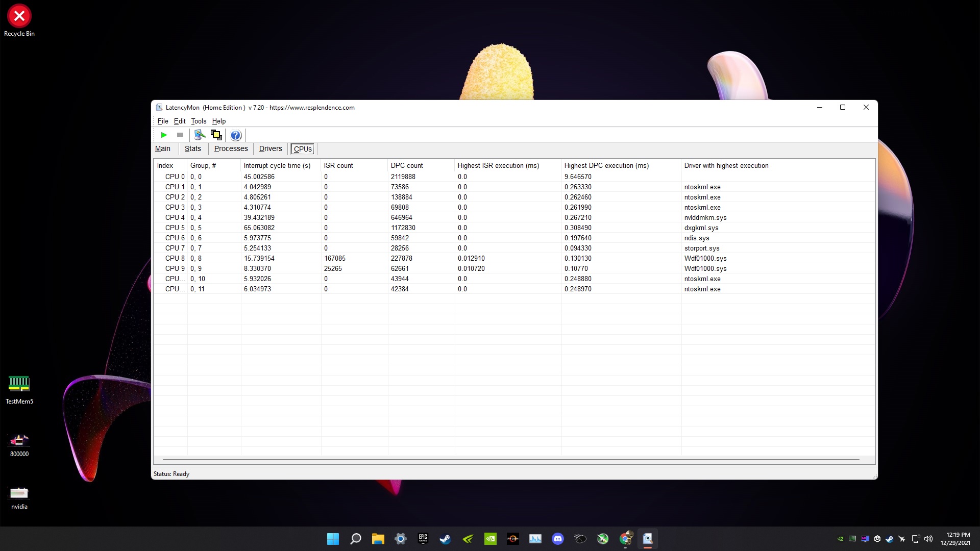
Task: Click the overlapping windows toolbar icon
Action: coord(216,135)
